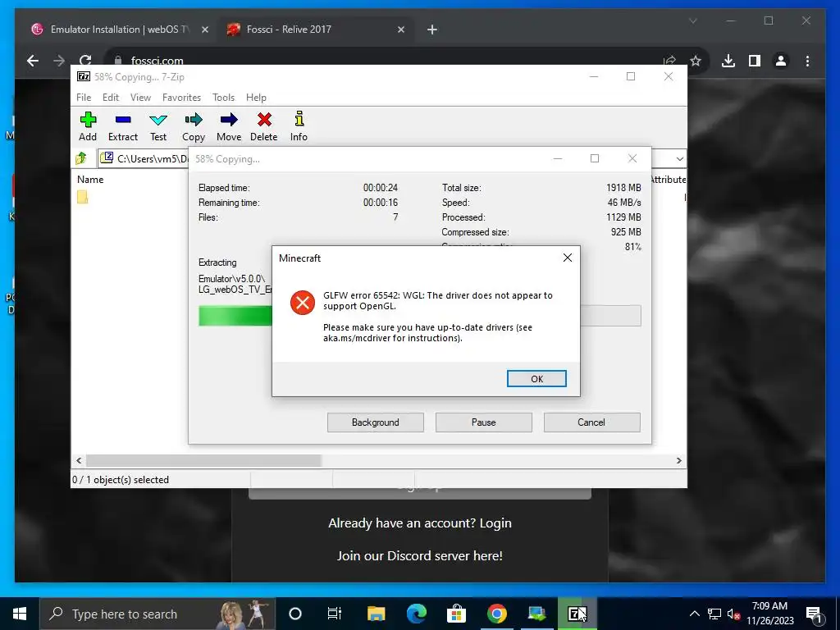Open the 7-Zip File menu

coord(84,98)
